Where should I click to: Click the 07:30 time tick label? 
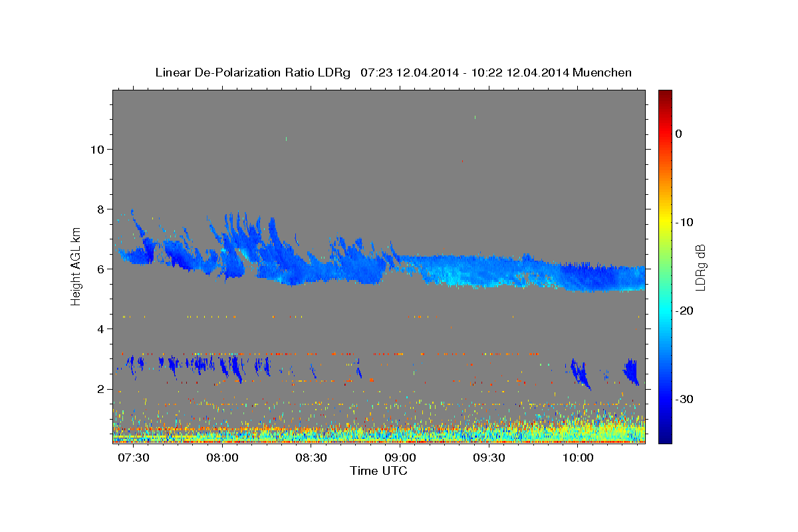134,458
